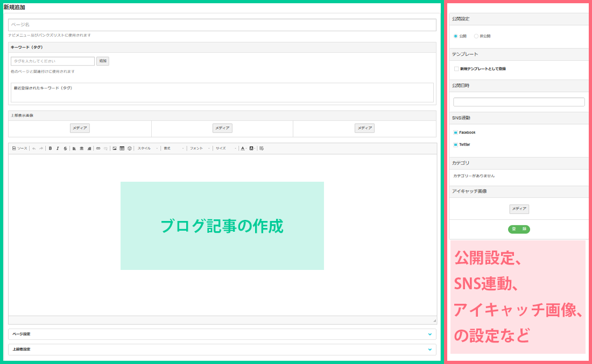Toggle the Twitter SNS checkbox
Image resolution: width=592 pixels, height=364 pixels.
tap(455, 145)
